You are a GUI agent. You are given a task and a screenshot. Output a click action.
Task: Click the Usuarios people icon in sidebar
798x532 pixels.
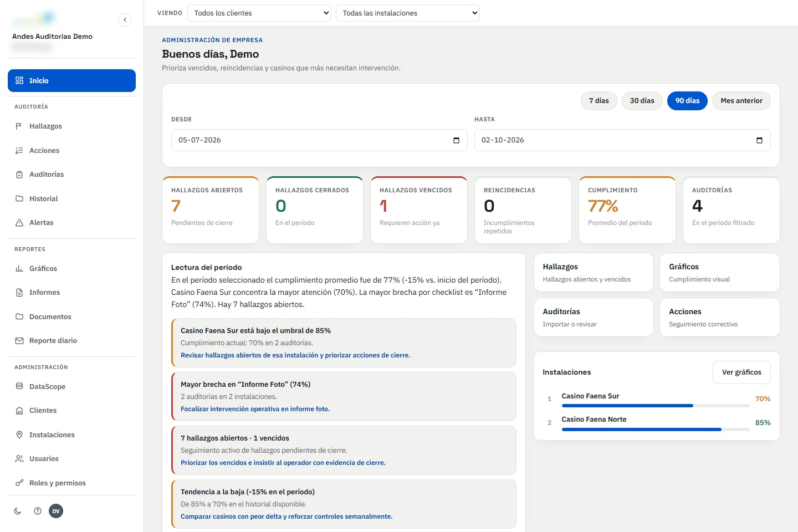pyautogui.click(x=19, y=459)
